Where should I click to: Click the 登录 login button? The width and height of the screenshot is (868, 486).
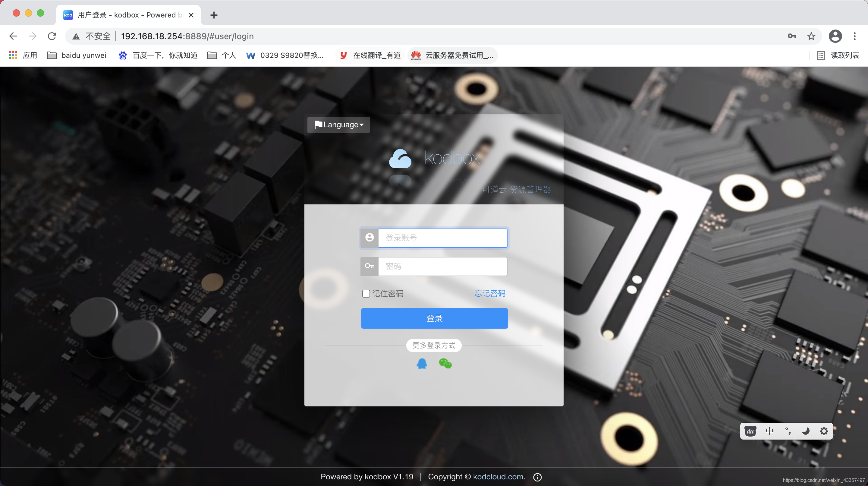coord(434,318)
